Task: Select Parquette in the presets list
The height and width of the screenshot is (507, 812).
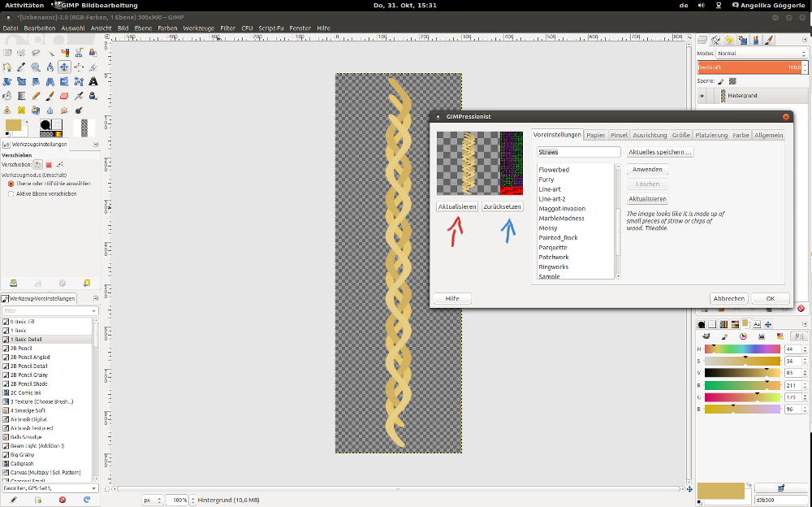Action: [553, 248]
